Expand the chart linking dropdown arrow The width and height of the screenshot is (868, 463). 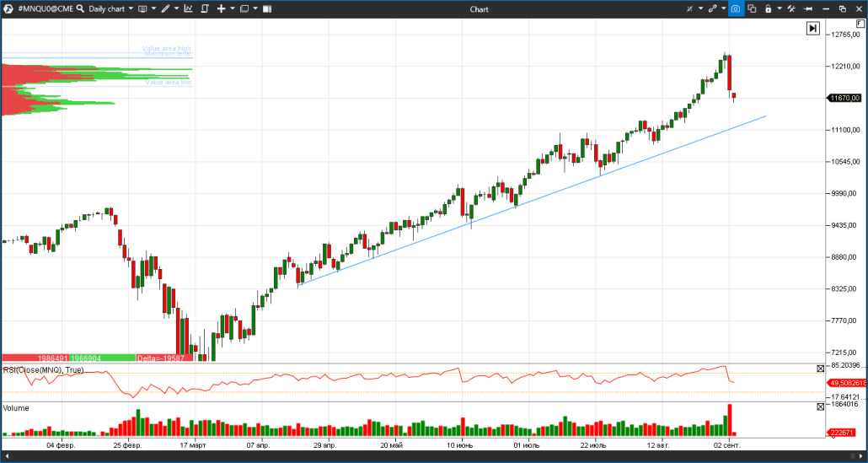point(722,8)
